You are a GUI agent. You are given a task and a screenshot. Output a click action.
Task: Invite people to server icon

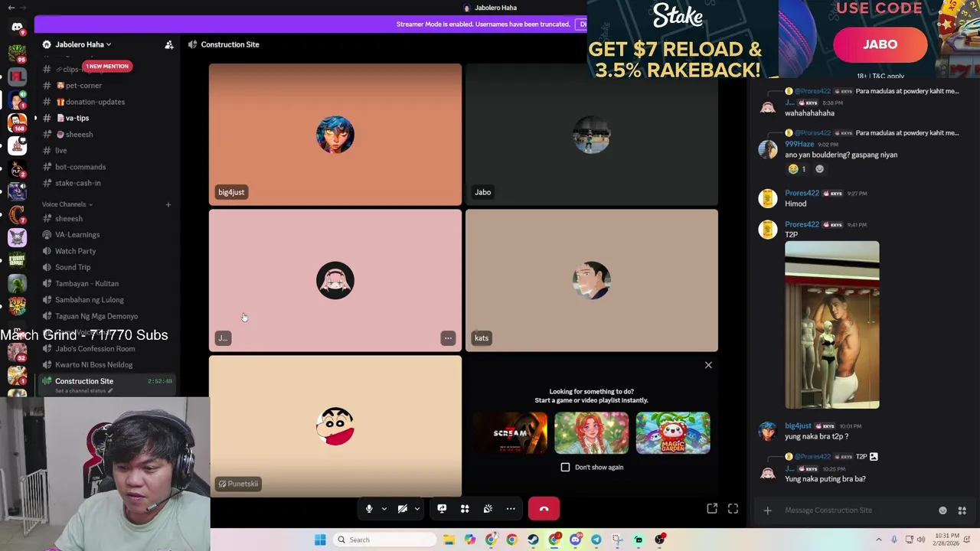[169, 44]
